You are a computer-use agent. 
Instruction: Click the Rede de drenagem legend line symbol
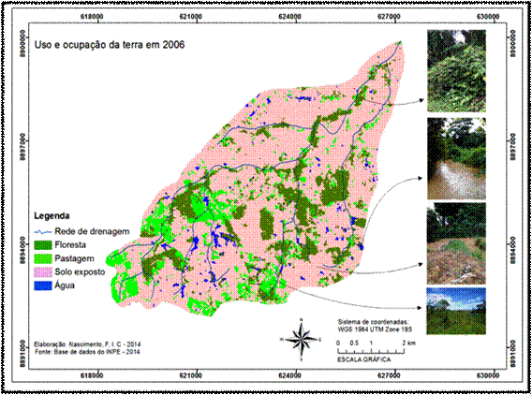(43, 232)
